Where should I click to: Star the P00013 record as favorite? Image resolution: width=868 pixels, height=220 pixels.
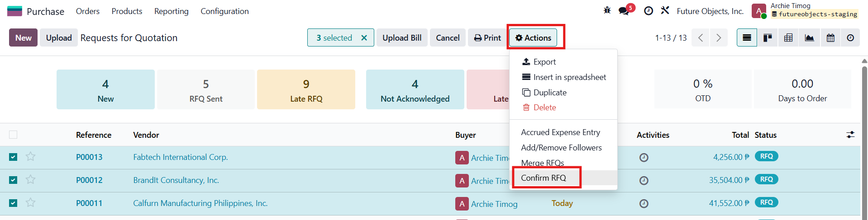30,157
